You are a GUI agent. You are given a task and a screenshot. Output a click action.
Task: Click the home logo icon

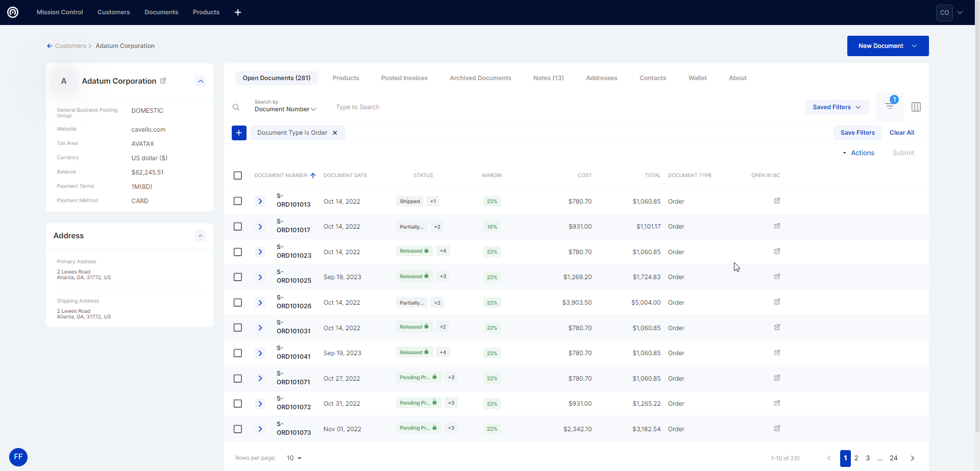(13, 12)
